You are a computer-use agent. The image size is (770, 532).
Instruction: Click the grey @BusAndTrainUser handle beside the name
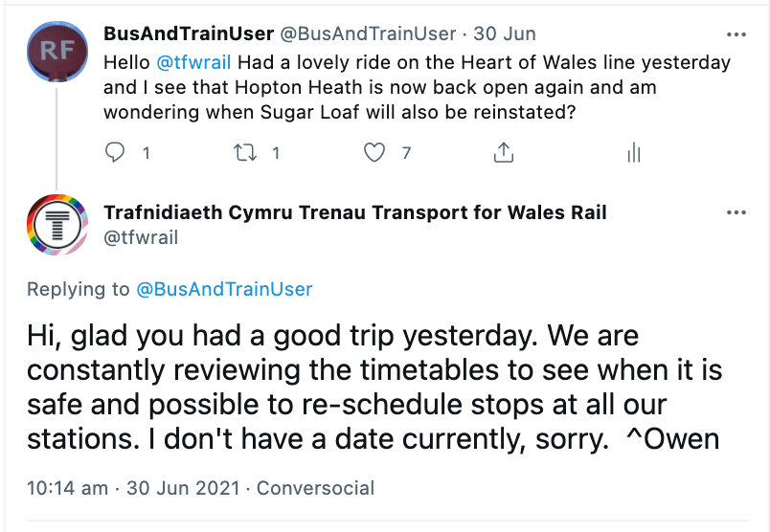(x=367, y=34)
